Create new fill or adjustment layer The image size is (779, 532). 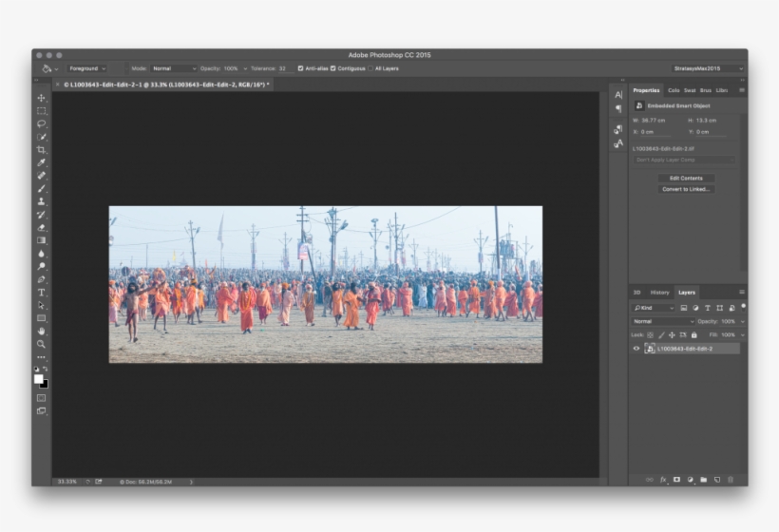click(690, 480)
